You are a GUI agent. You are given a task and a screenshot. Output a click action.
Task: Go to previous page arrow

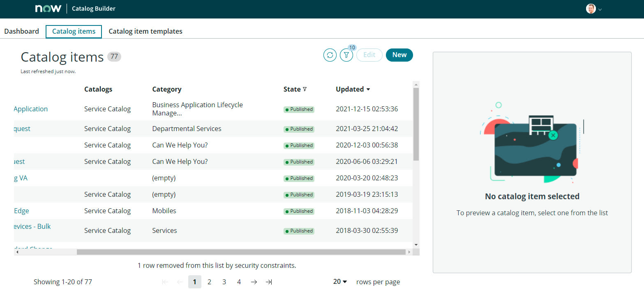(x=180, y=282)
